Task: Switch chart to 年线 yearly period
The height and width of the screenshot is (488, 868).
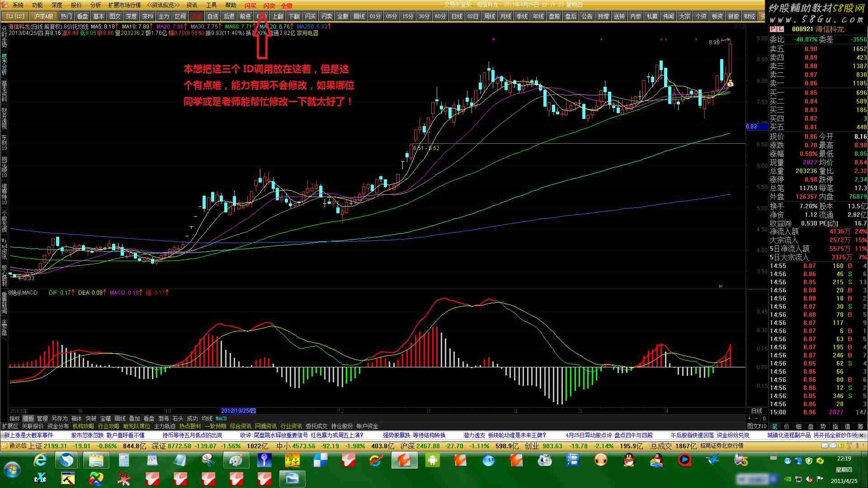Action: tap(538, 16)
